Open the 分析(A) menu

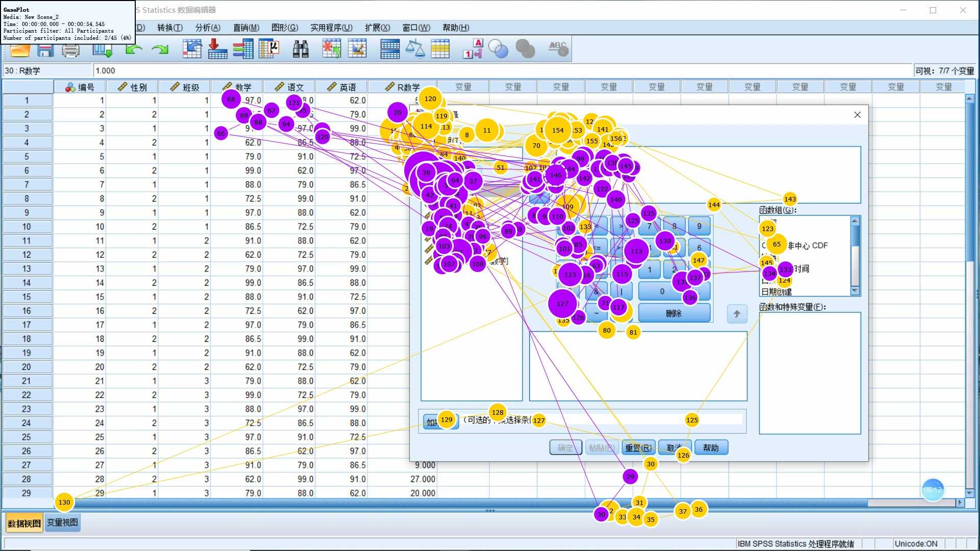(208, 28)
